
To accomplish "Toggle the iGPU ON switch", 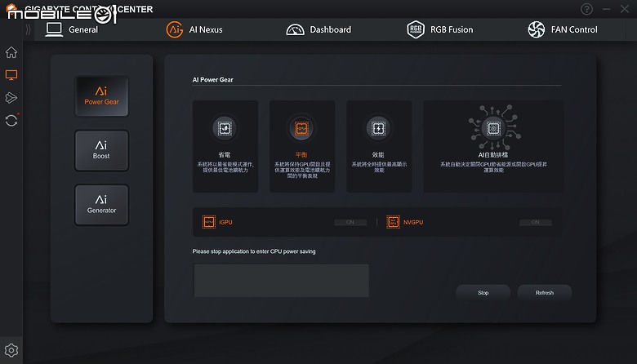I will click(350, 222).
